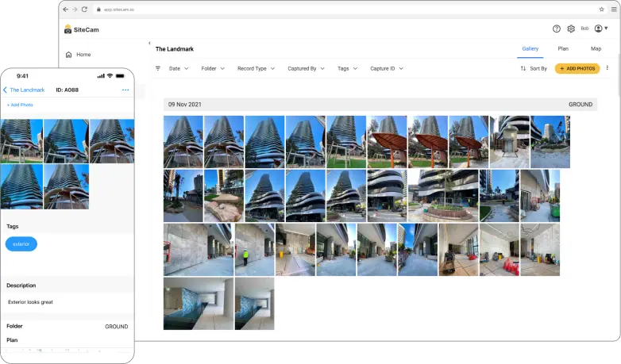Click the ADD PHOTOS button
The width and height of the screenshot is (621, 364).
point(577,68)
